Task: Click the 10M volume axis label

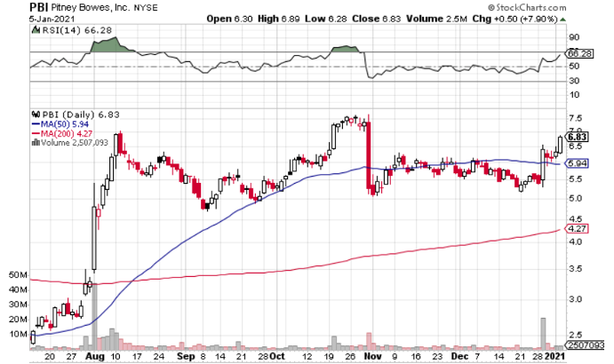Action: (x=18, y=334)
